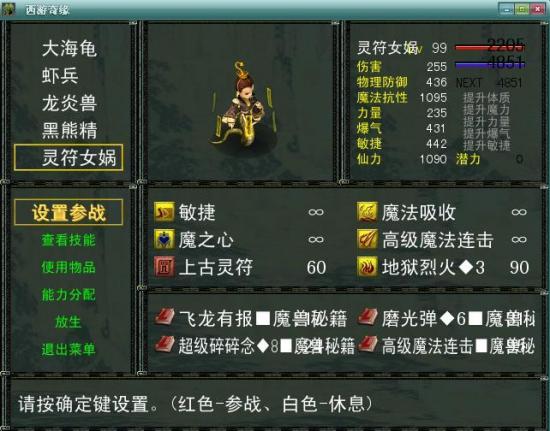Screen dimensions: 550x431
Task: Click the red 上古灵符 talisman icon
Action: 164,267
